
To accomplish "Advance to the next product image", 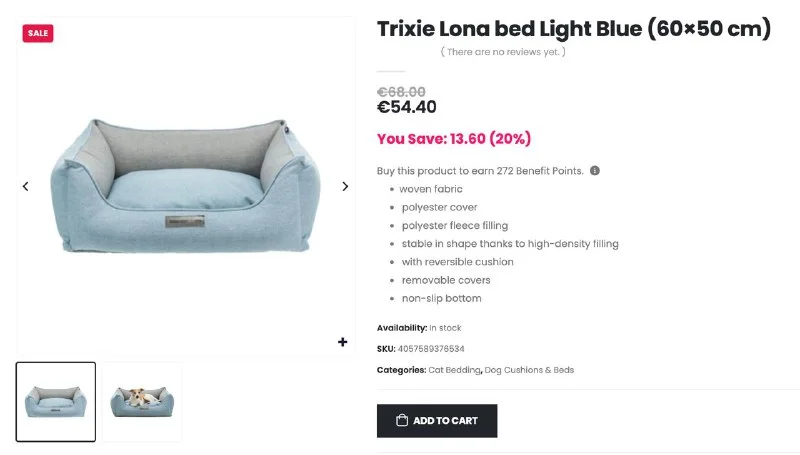I will (x=345, y=186).
